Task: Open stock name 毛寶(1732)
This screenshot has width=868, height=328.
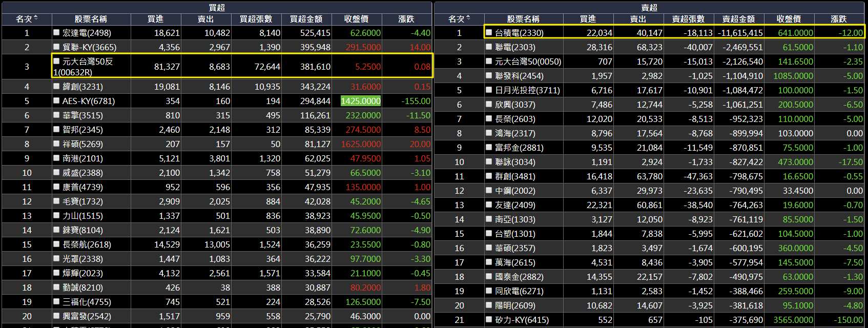Action: [82, 201]
